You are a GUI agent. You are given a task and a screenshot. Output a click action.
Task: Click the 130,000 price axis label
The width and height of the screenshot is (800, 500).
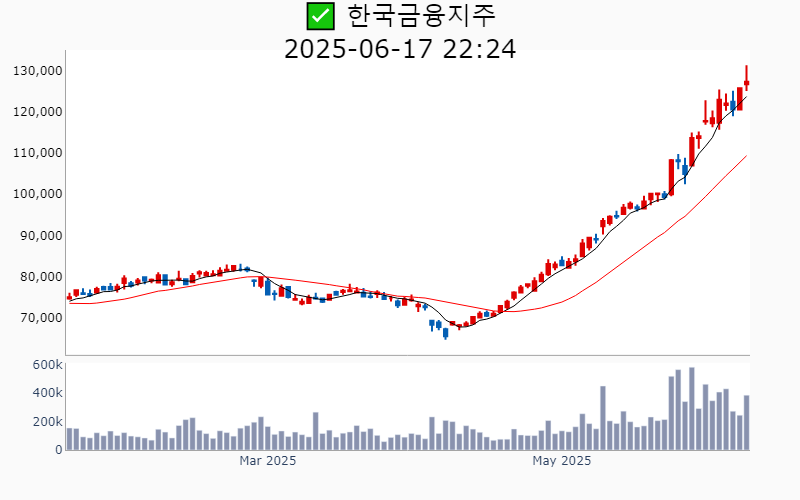38,71
